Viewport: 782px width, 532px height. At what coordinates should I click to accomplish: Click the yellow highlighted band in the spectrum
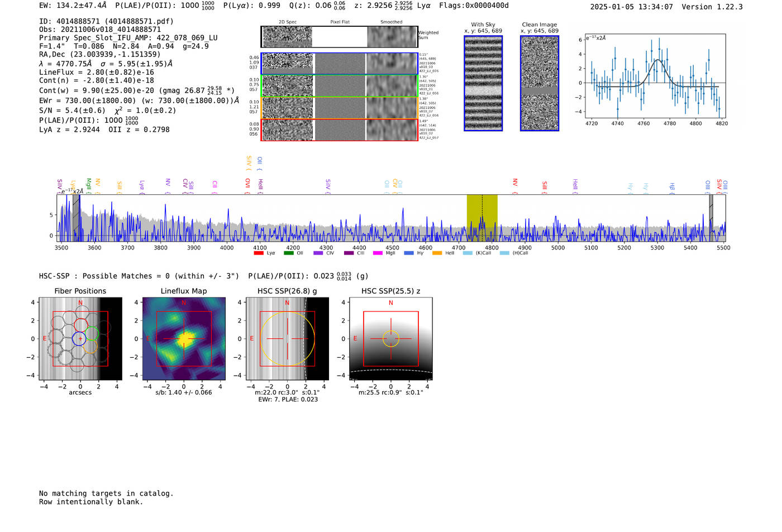(482, 218)
